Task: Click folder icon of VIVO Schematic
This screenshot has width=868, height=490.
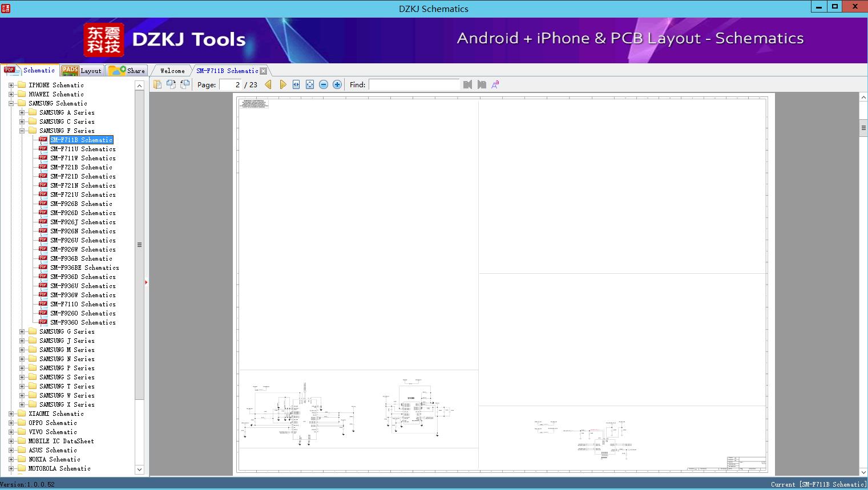Action: 22,432
